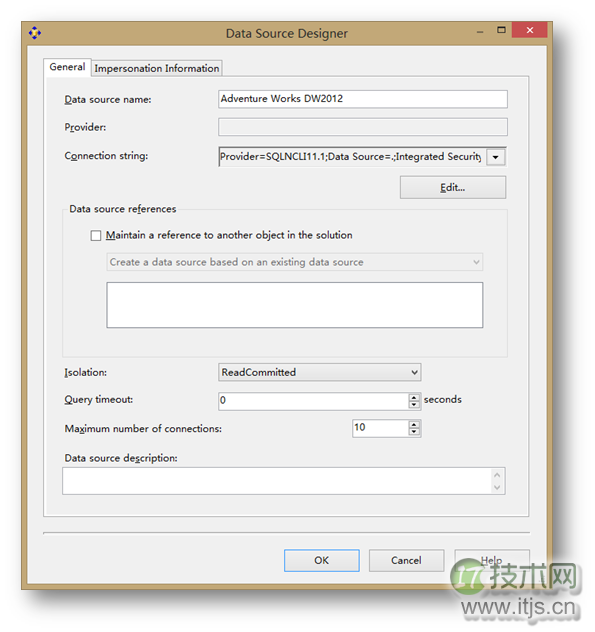This screenshot has height=632, width=595.
Task: Click the Connection string text box
Action: click(x=352, y=156)
